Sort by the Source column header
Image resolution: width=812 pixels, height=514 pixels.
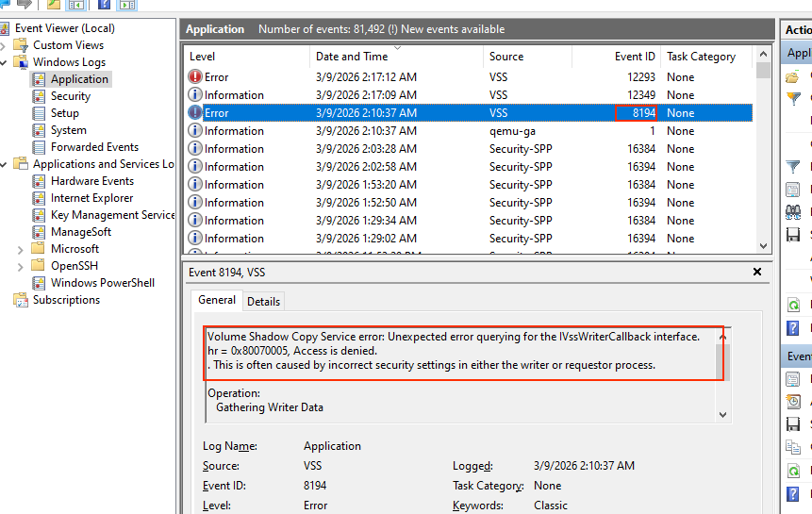528,57
